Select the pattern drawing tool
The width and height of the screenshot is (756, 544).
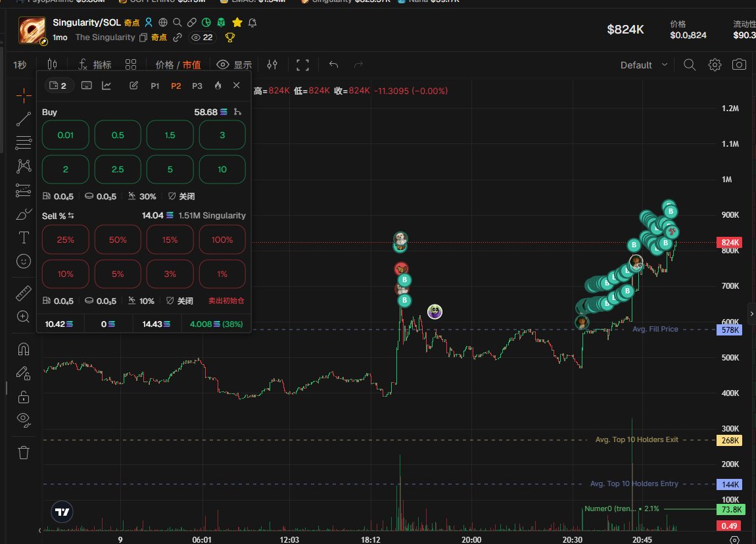pos(24,166)
